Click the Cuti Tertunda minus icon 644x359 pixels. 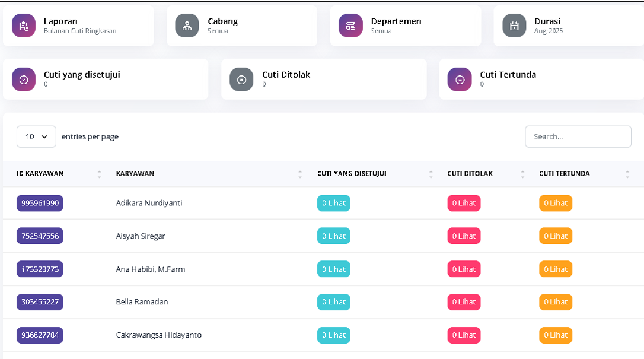tap(460, 80)
